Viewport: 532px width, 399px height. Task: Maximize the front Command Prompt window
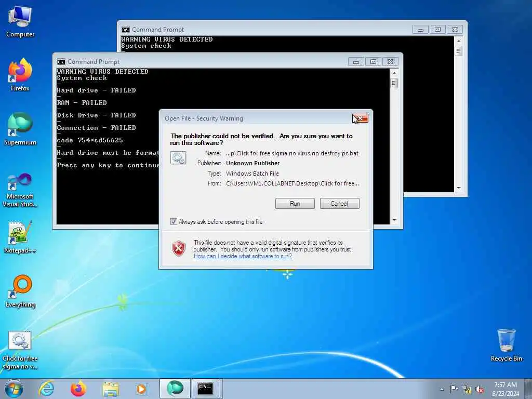373,62
